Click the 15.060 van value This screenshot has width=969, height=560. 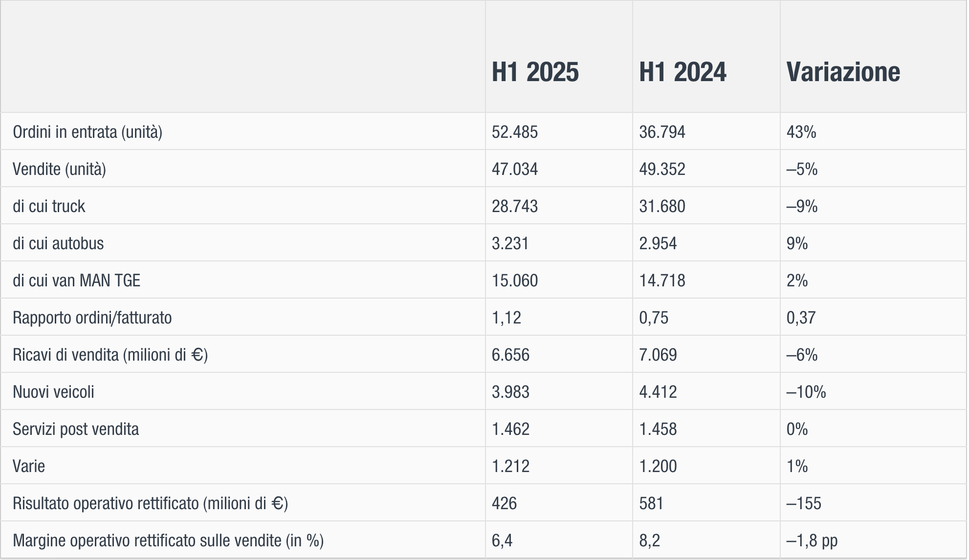click(x=514, y=280)
